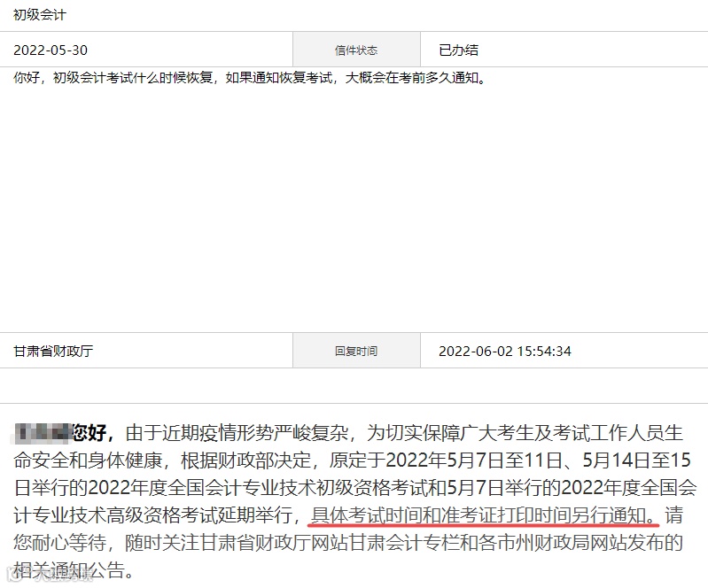Click the 根据财政部决定 phrase
This screenshot has height=588, width=708.
coord(246,460)
